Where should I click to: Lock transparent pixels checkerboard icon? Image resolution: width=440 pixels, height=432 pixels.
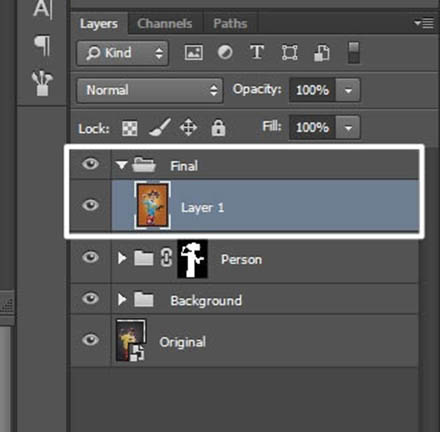[x=130, y=128]
